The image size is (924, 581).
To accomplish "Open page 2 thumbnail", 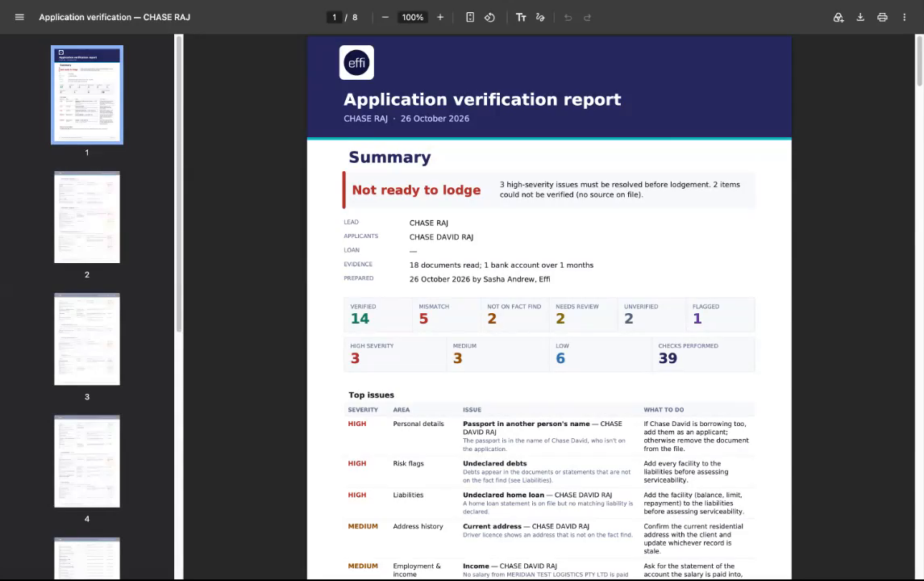I will [87, 217].
